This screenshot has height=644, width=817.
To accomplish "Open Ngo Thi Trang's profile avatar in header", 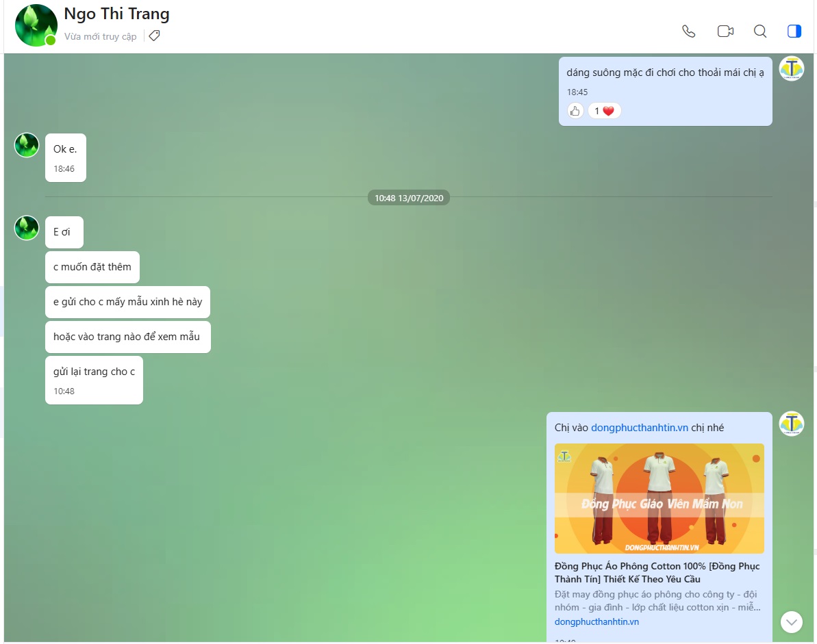I will (36, 25).
